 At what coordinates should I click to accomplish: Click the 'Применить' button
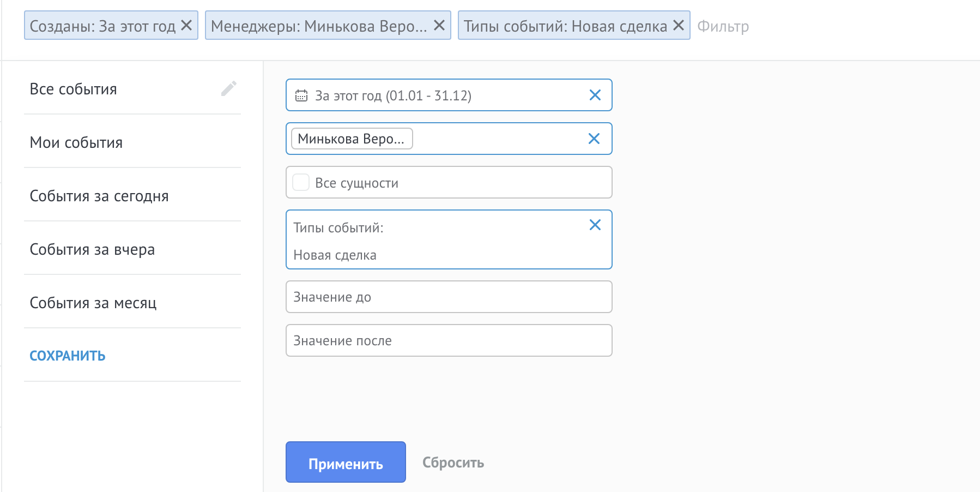pyautogui.click(x=346, y=462)
